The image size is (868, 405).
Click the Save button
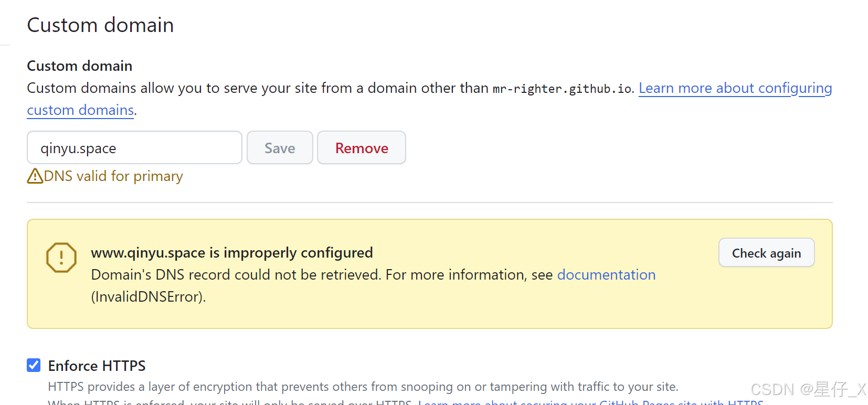tap(280, 148)
